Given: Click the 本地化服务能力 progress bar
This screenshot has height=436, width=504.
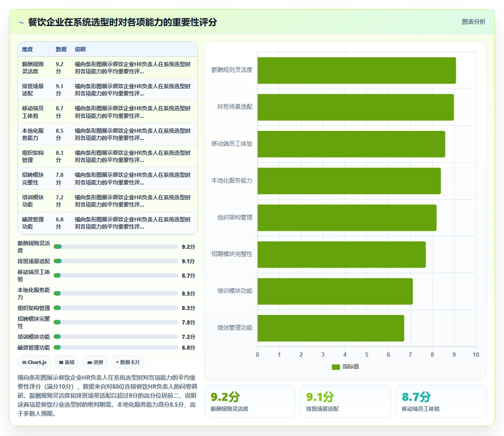Looking at the screenshot, I should tap(116, 293).
